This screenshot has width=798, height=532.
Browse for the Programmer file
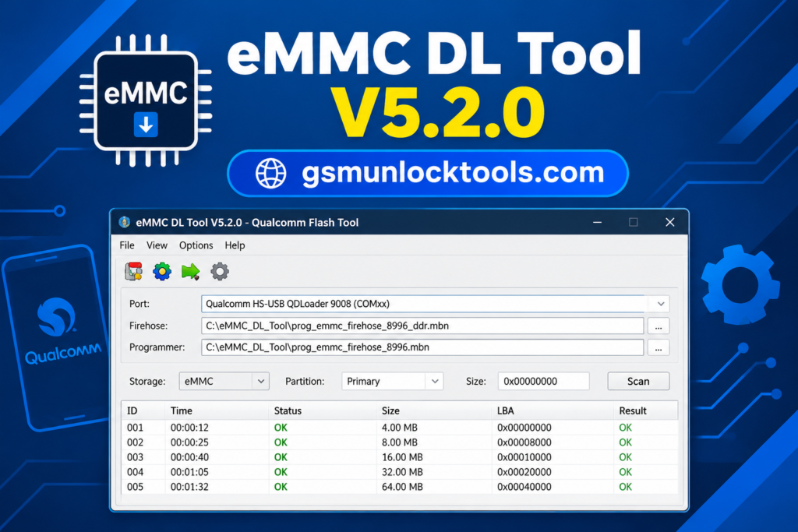[658, 347]
